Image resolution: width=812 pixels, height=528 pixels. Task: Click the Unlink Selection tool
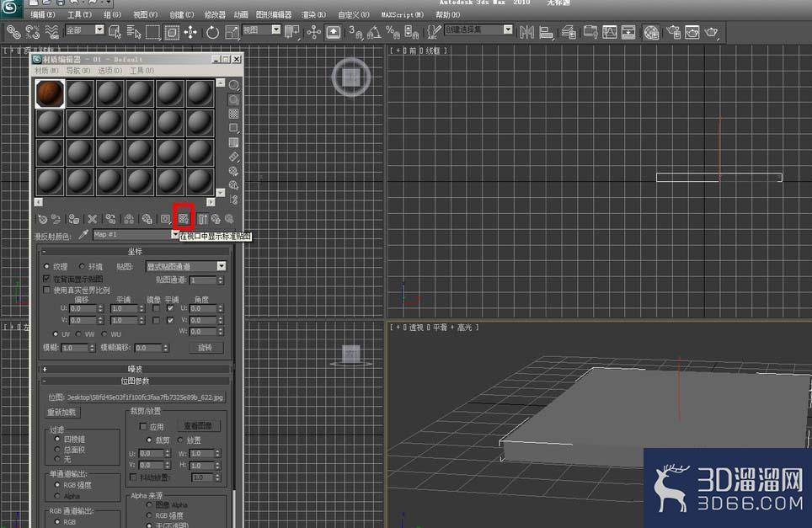pos(32,33)
